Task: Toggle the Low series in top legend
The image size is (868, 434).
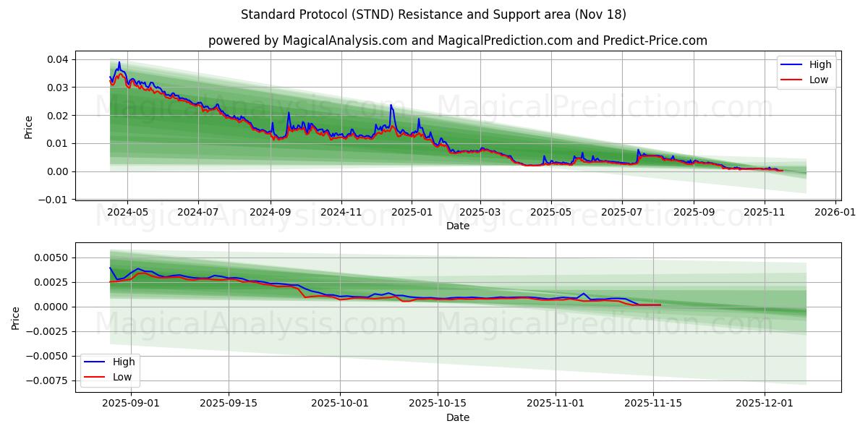Action: pyautogui.click(x=819, y=78)
